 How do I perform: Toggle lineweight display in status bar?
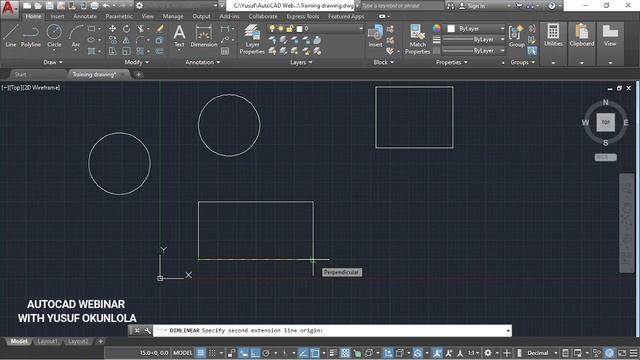pyautogui.click(x=333, y=353)
